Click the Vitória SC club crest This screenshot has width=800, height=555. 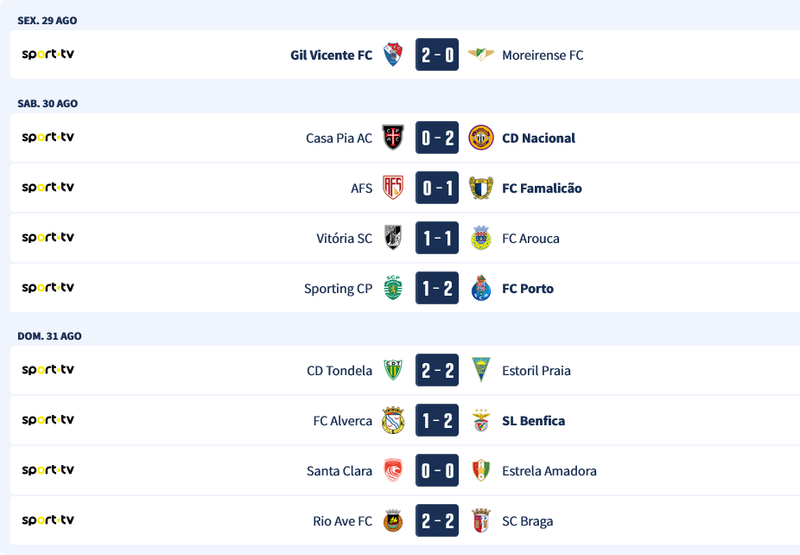393,238
